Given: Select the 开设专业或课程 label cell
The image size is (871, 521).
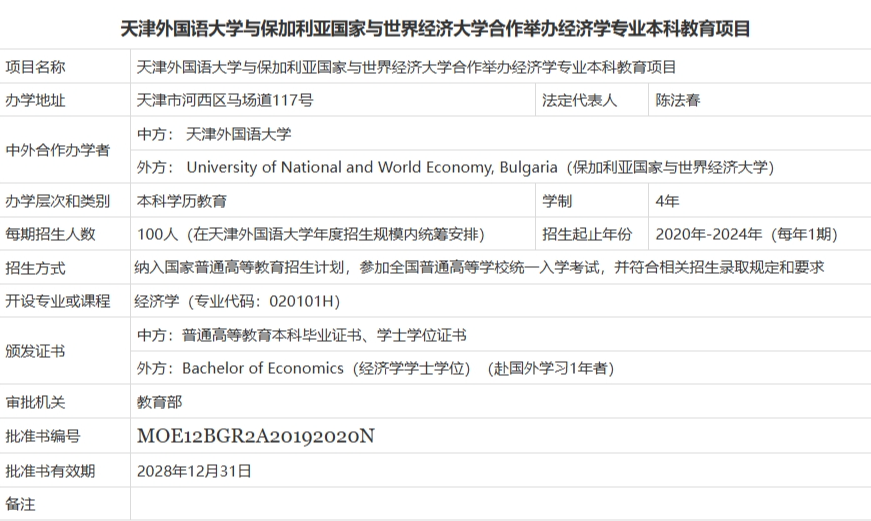Looking at the screenshot, I should point(65,301).
